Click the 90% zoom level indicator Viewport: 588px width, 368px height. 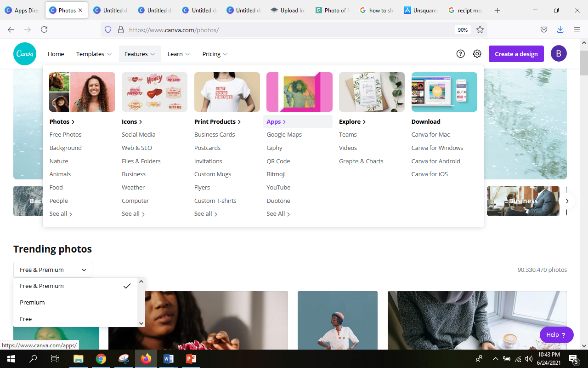463,29
